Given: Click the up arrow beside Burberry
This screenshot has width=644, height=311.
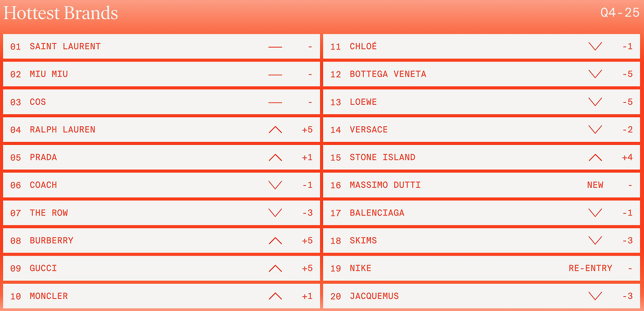Looking at the screenshot, I should pyautogui.click(x=275, y=241).
